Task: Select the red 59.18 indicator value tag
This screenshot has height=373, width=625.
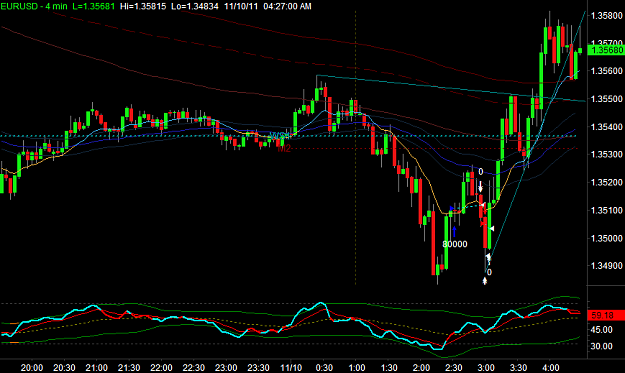Action: [x=606, y=315]
